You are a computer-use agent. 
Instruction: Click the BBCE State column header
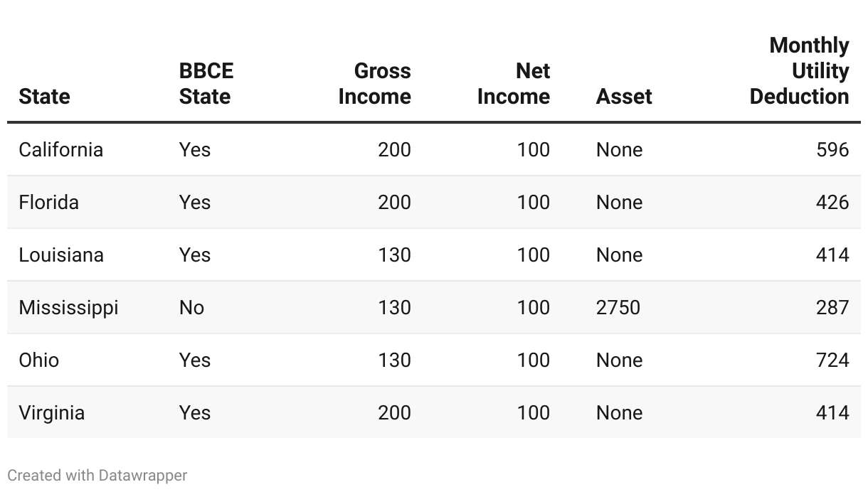click(206, 84)
